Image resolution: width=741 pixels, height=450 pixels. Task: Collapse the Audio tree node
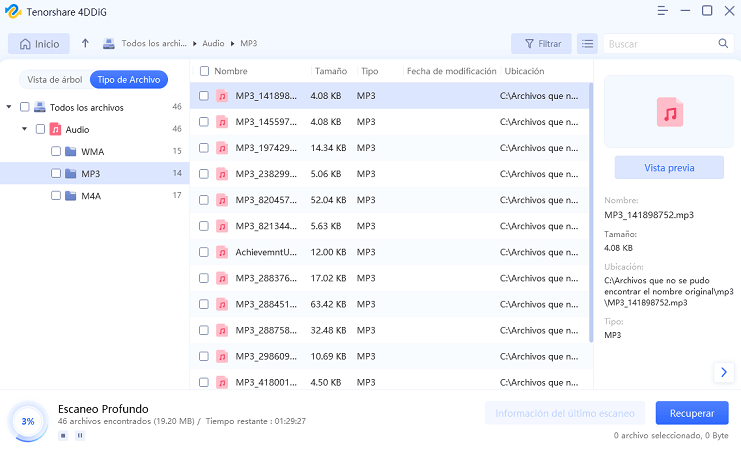tap(24, 129)
